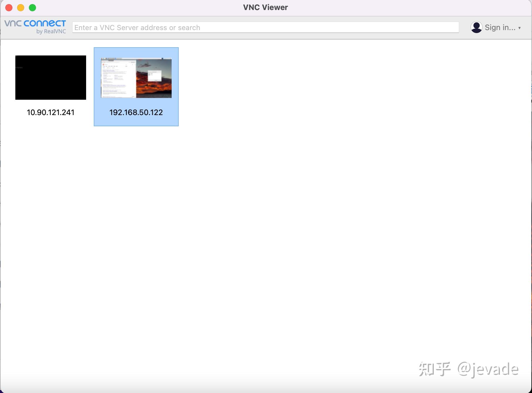The height and width of the screenshot is (393, 532).
Task: Open account options via the small triangle
Action: click(x=520, y=27)
